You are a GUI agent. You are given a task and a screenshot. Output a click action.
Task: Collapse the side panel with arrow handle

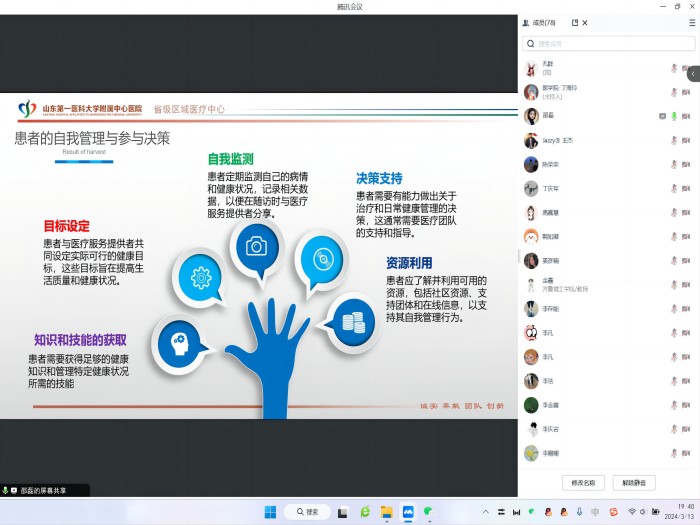pos(693,74)
